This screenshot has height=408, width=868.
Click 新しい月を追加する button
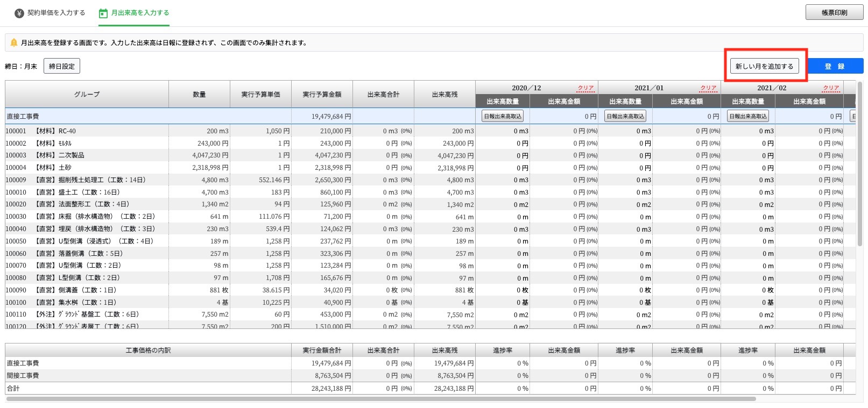764,66
